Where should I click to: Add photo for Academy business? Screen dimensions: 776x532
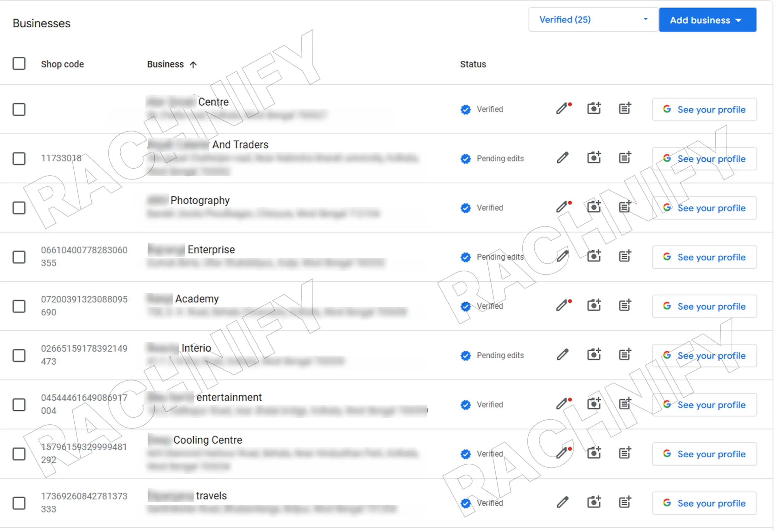(594, 306)
